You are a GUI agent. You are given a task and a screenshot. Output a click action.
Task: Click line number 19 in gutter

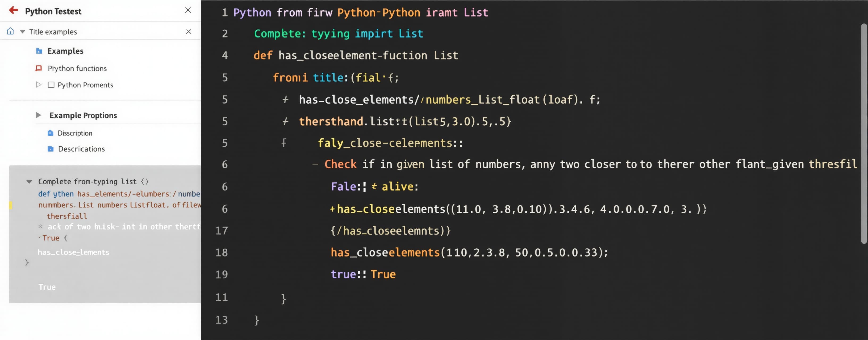tap(222, 275)
